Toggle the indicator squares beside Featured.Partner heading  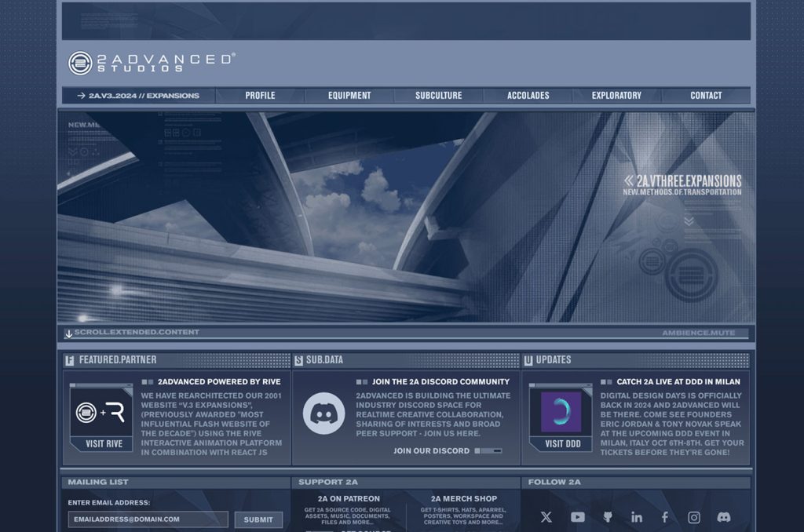coord(148,381)
